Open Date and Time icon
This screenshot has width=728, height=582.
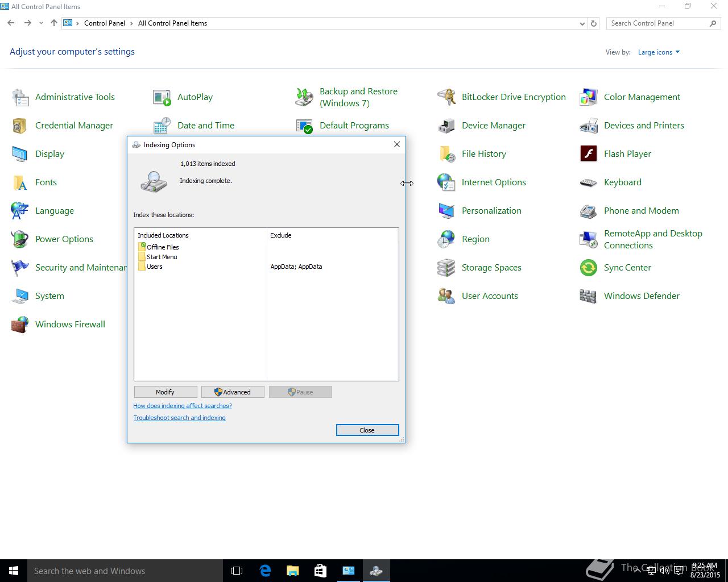point(162,126)
